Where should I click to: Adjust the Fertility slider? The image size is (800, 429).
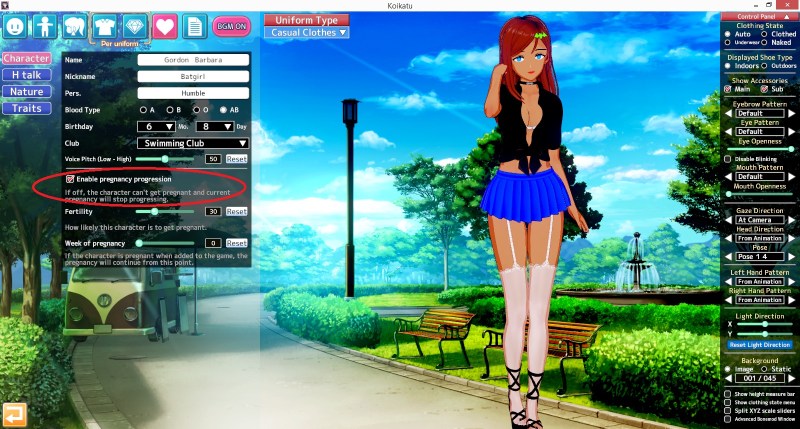pos(154,211)
